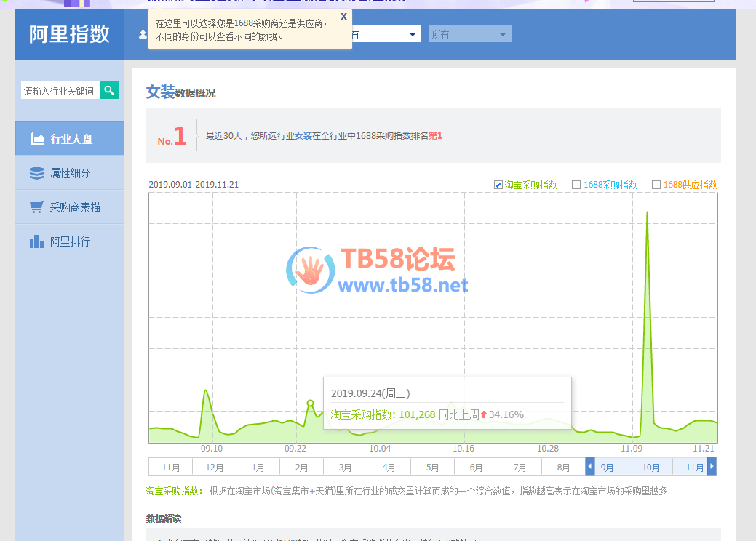Select 6月 on the timeline
Image resolution: width=756 pixels, height=541 pixels.
click(x=476, y=468)
